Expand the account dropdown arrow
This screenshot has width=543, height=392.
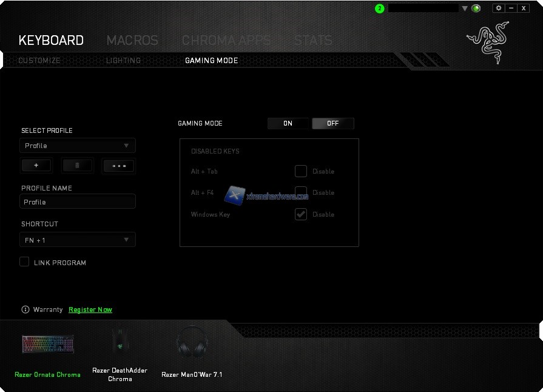tap(465, 8)
